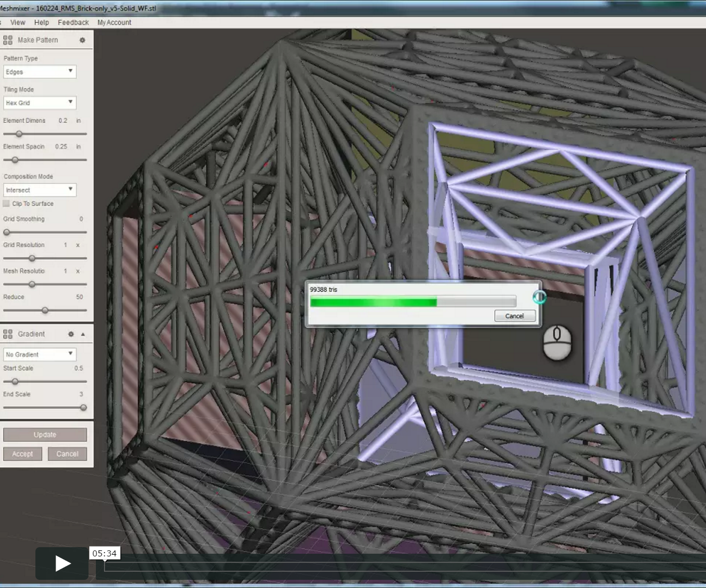
Task: Click the play button on the video
Action: [x=62, y=564]
